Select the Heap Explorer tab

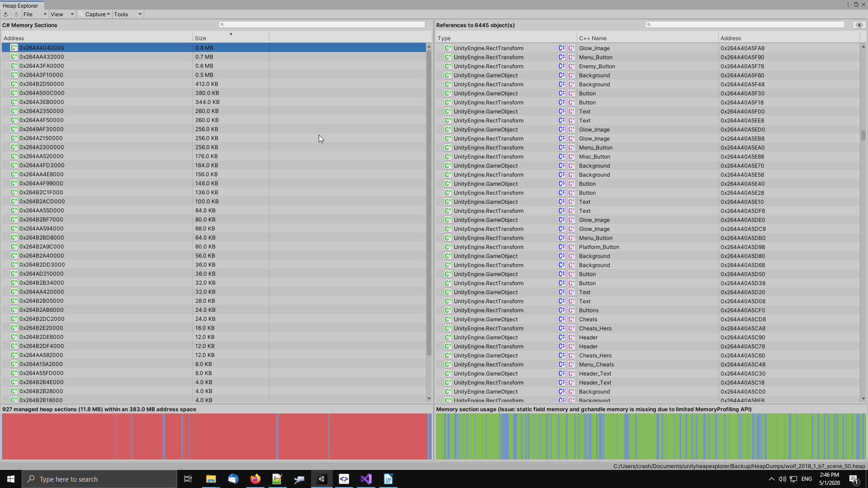pos(21,5)
